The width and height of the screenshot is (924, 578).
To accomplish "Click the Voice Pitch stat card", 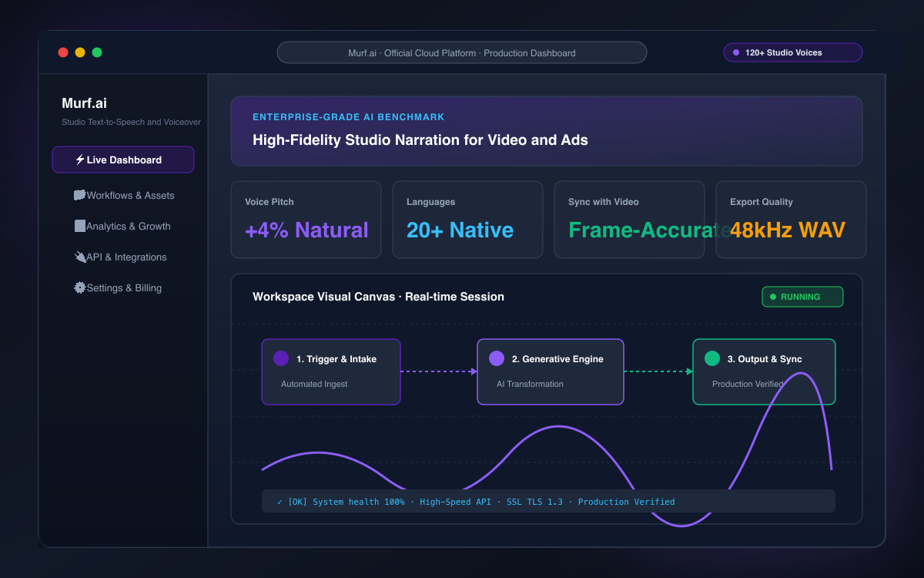I will [306, 220].
